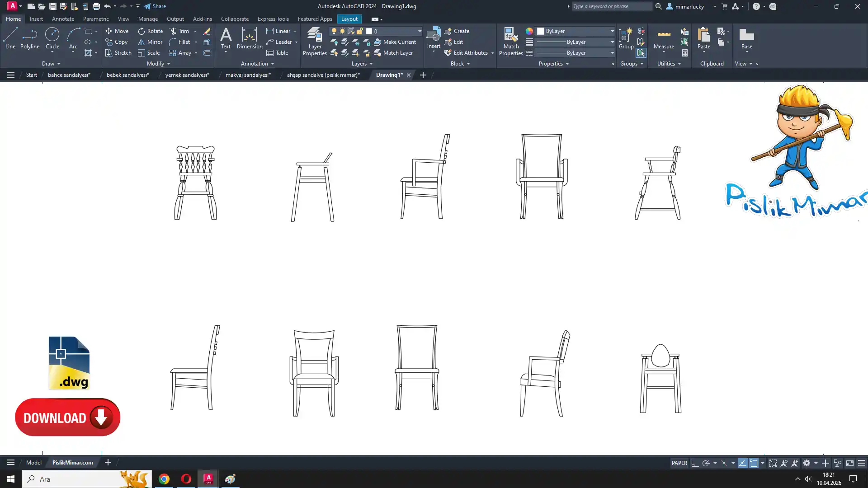Toggle PAPER space mode in status bar
Image resolution: width=868 pixels, height=488 pixels.
[x=679, y=463]
